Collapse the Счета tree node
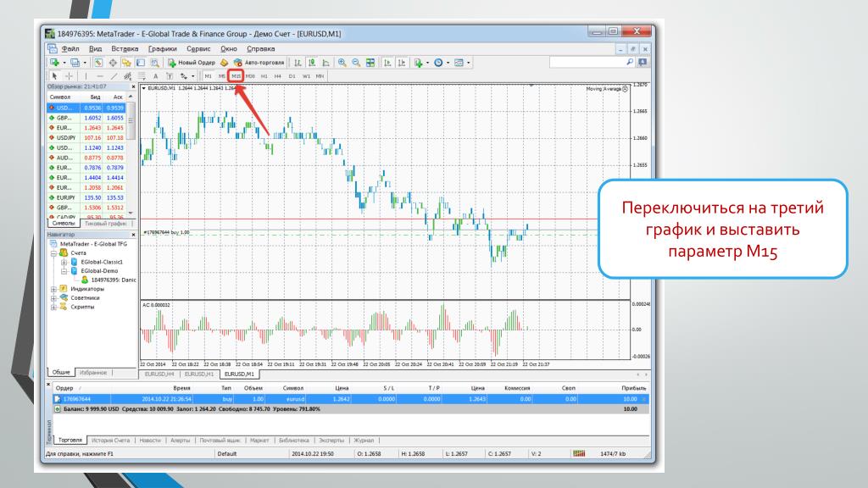Image resolution: width=868 pixels, height=488 pixels. (x=53, y=252)
